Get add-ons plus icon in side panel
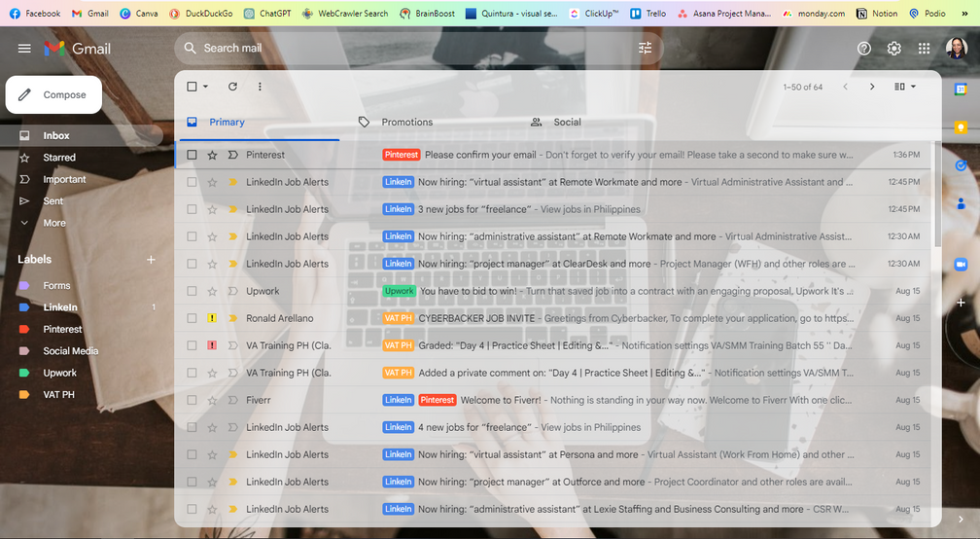 pos(961,303)
